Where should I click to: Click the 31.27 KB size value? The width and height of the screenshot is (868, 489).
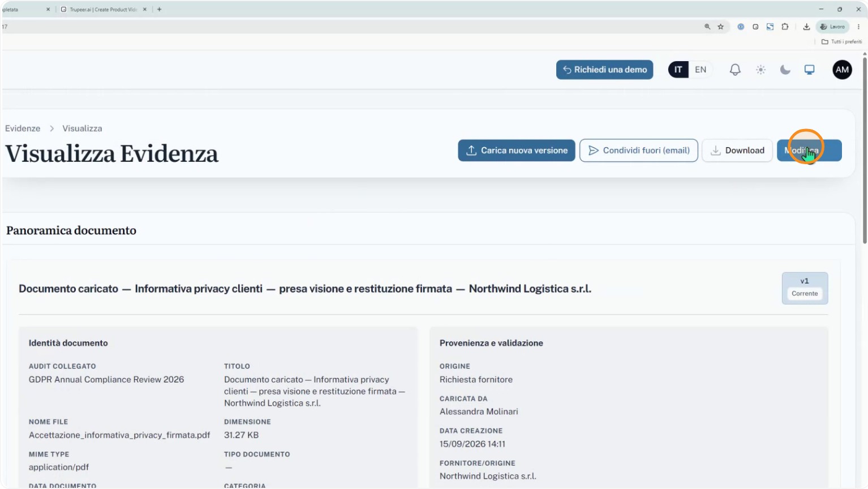[241, 435]
